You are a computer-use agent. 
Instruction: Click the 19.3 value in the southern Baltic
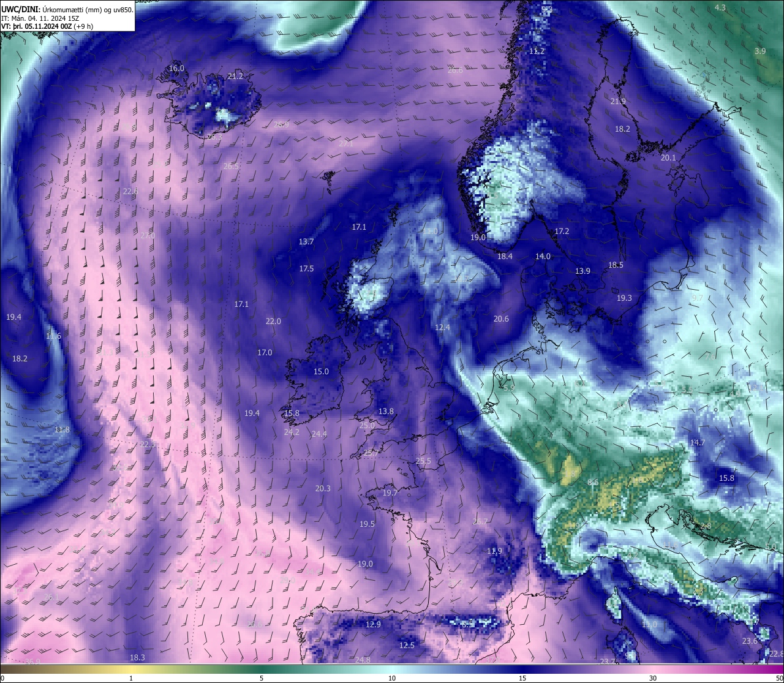[624, 298]
